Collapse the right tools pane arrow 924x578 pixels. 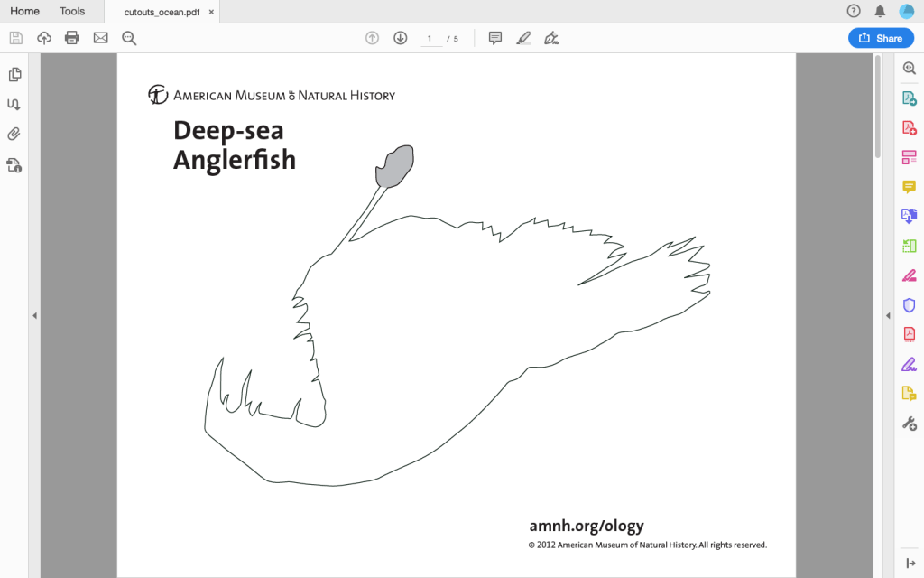click(887, 315)
